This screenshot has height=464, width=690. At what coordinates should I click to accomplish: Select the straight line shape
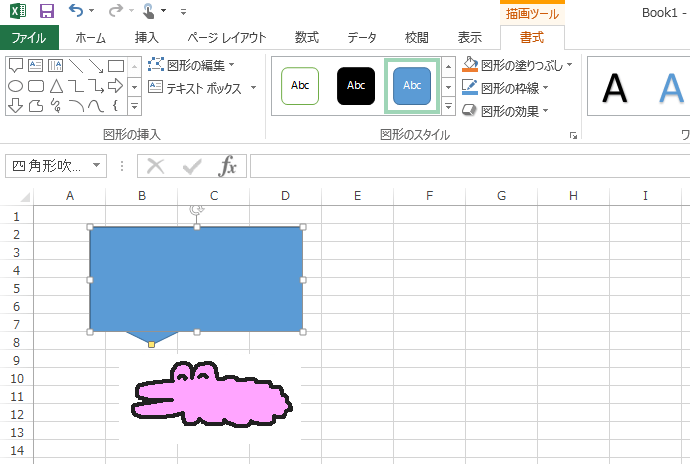pyautogui.click(x=76, y=66)
